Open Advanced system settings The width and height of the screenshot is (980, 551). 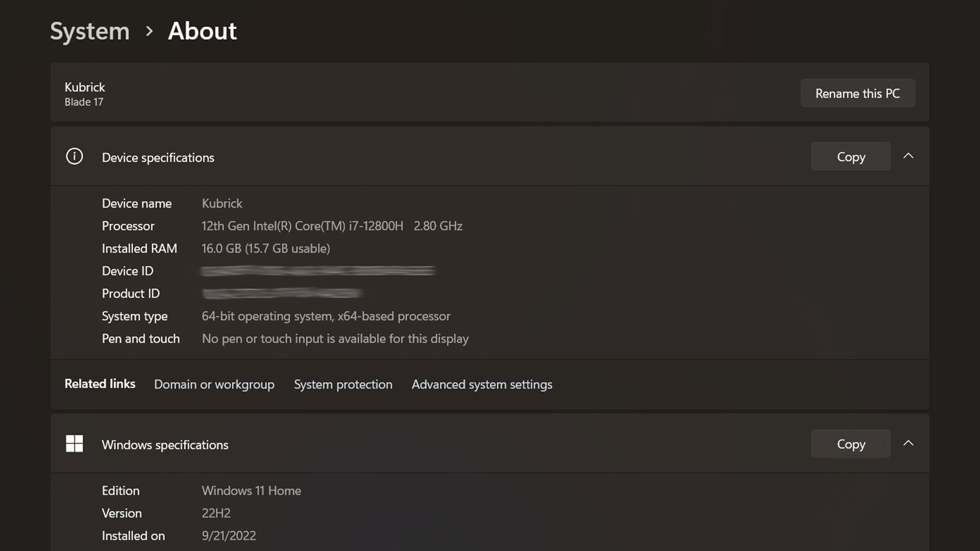[482, 384]
